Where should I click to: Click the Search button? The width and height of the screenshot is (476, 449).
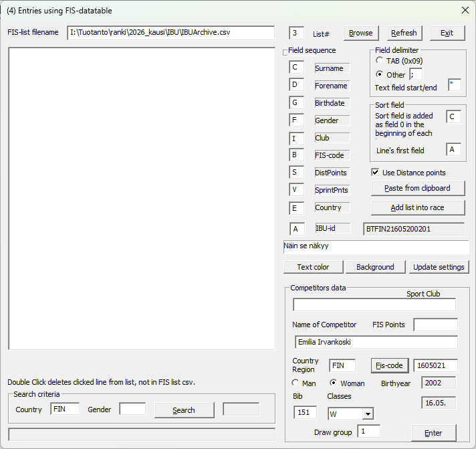pos(184,410)
